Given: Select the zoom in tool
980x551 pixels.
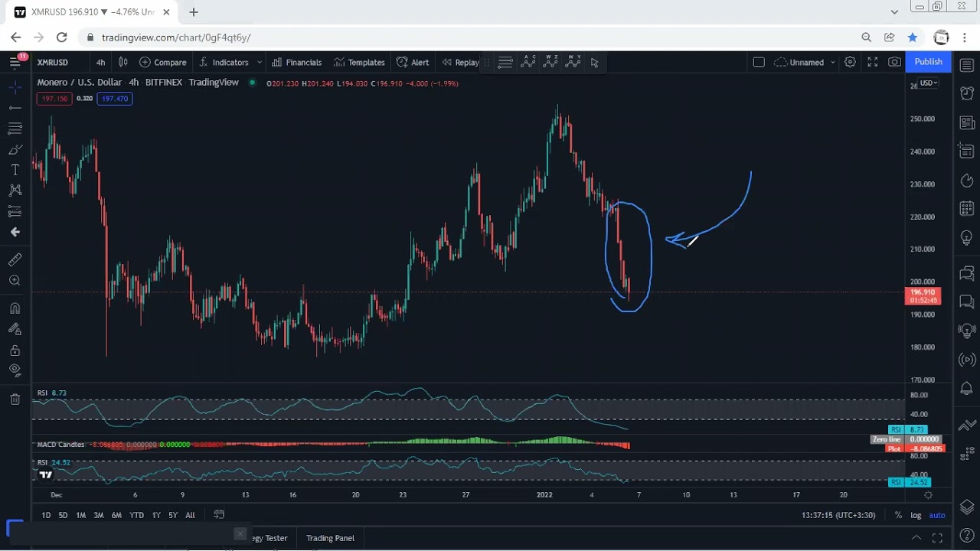Looking at the screenshot, I should click(15, 281).
